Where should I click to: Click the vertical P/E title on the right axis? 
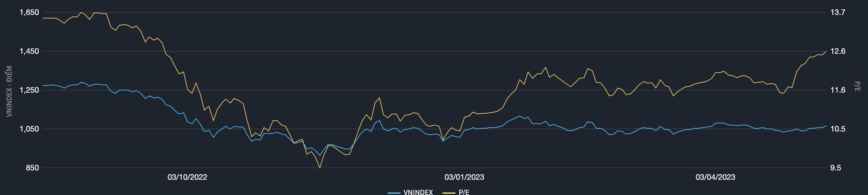(x=857, y=86)
